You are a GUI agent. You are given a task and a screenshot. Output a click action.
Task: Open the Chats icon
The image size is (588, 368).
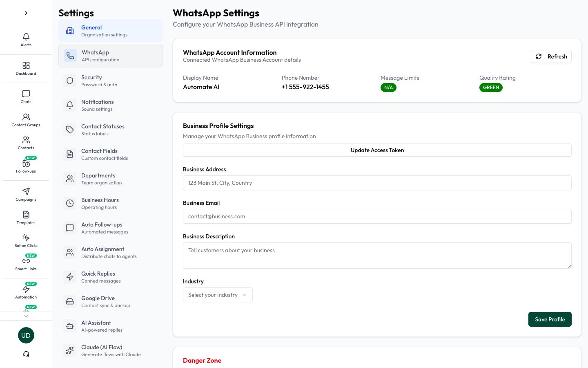pos(26,94)
